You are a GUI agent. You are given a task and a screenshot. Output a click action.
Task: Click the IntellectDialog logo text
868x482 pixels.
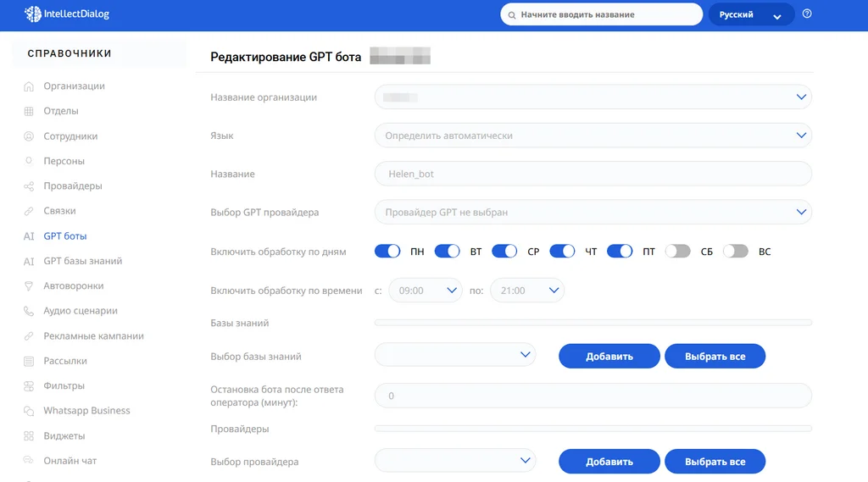coord(76,14)
